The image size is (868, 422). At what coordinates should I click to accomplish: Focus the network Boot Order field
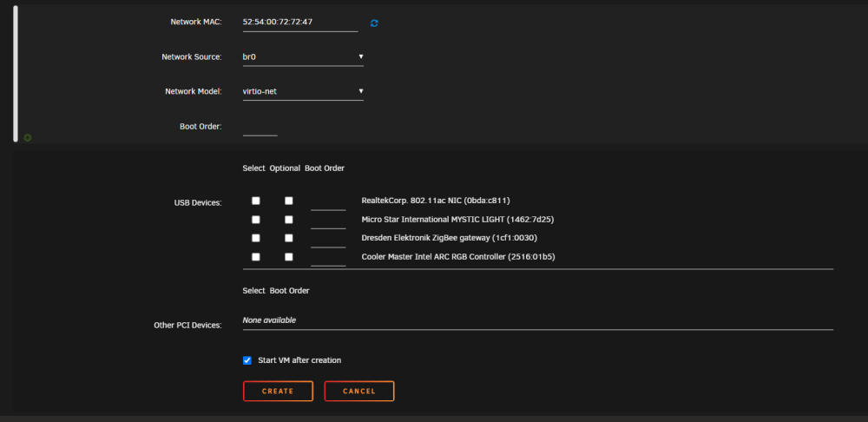pyautogui.click(x=260, y=128)
